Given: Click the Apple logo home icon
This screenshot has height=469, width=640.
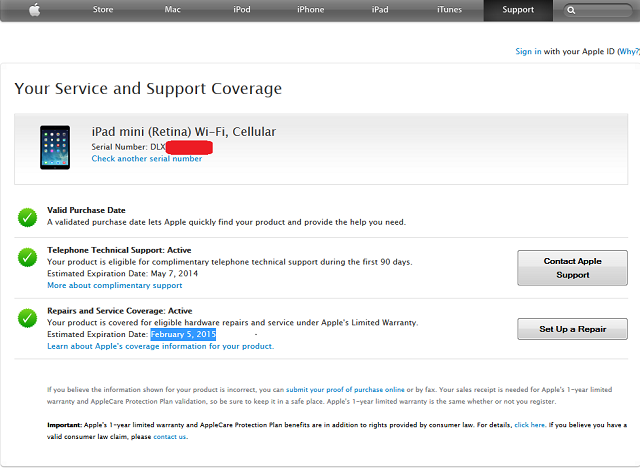Looking at the screenshot, I should (35, 9).
